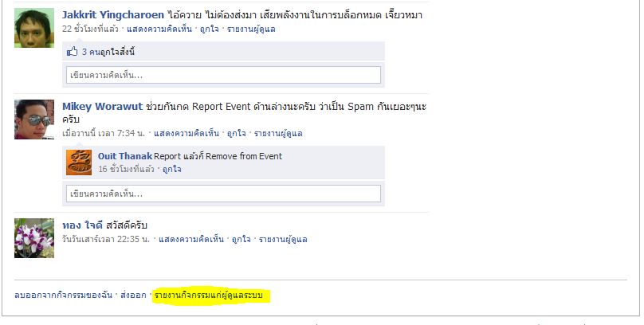Click the ทอง ใจดี name link
The width and height of the screenshot is (644, 325).
coord(82,225)
